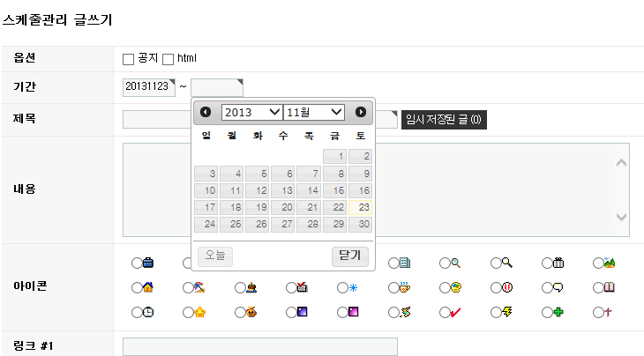Select day 17 in the calendar

coord(206,208)
